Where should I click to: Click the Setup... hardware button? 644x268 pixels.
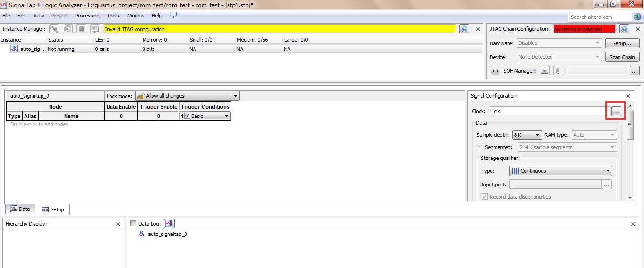coord(622,43)
